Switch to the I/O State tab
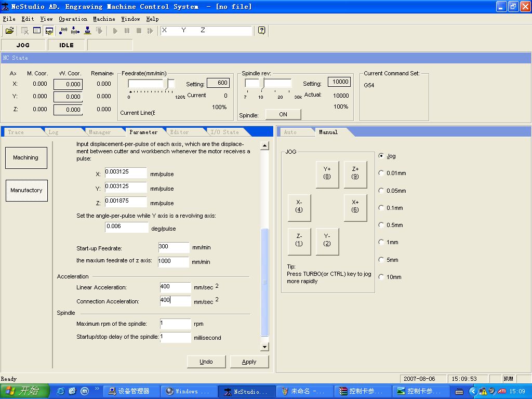 (224, 132)
